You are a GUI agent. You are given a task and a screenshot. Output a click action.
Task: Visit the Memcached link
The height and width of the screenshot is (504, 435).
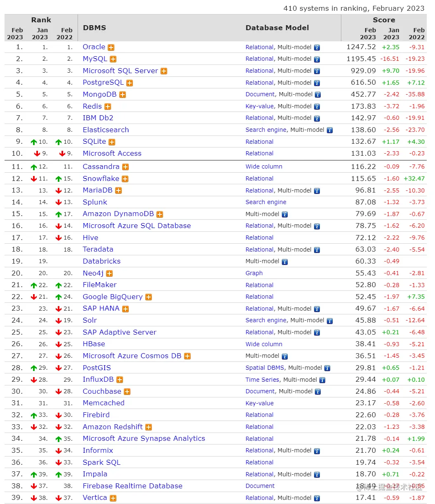pos(103,403)
